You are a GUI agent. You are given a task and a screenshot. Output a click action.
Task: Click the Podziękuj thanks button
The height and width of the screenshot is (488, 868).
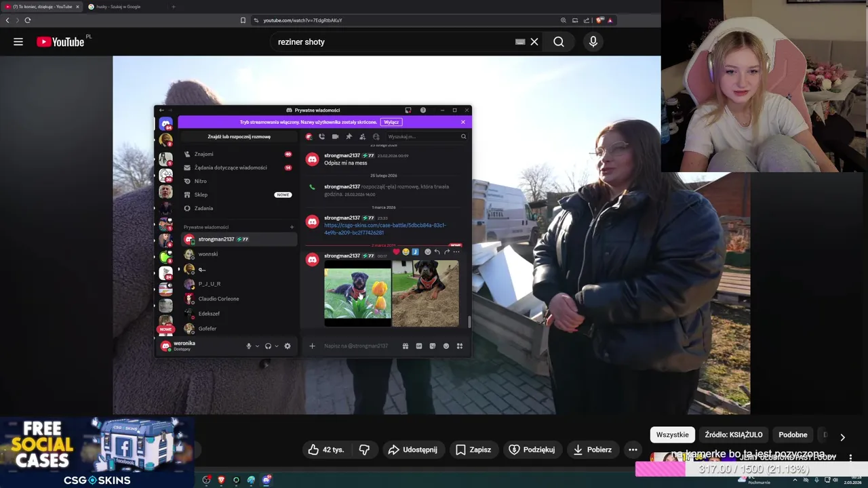[x=532, y=449]
